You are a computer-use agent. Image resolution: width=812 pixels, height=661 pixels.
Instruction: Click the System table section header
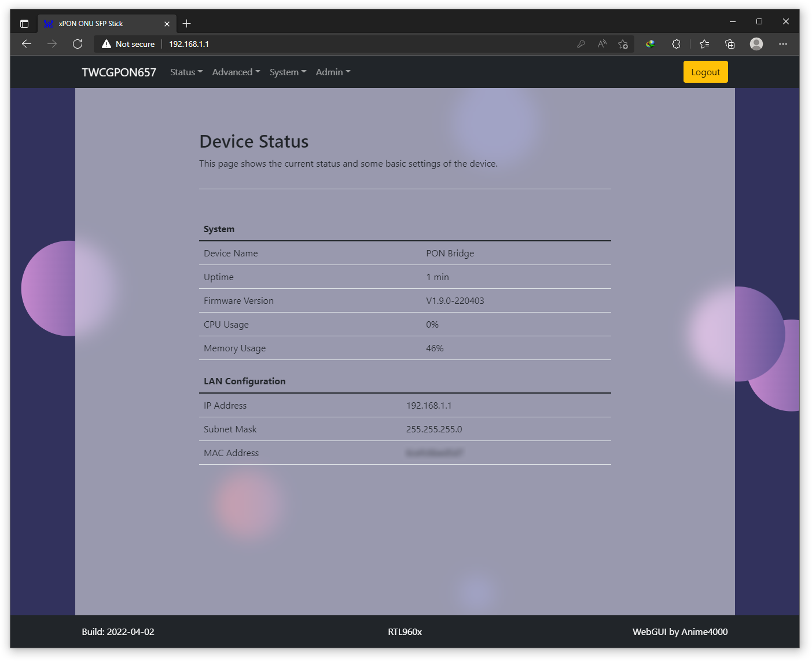click(x=219, y=229)
